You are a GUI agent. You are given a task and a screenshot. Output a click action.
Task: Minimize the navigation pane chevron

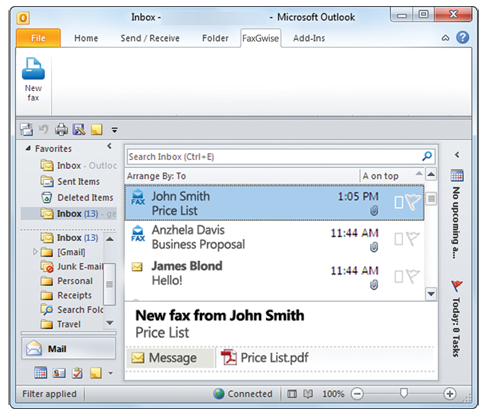109,146
